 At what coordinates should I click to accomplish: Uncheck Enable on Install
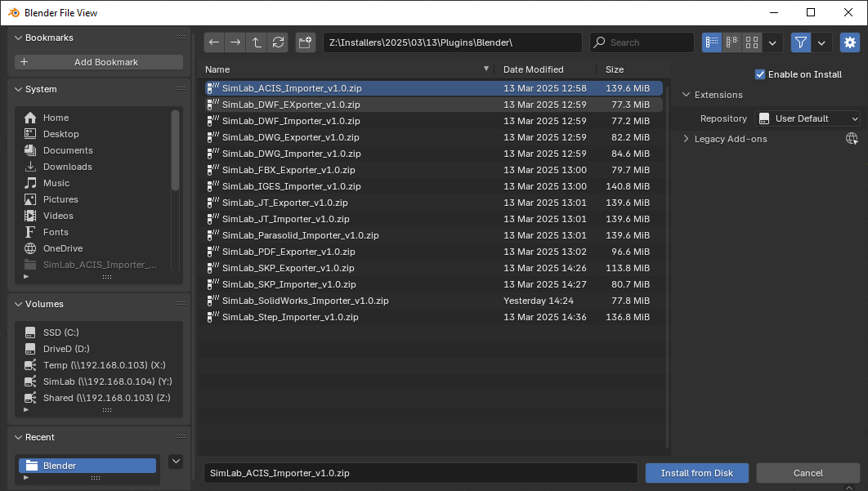759,74
